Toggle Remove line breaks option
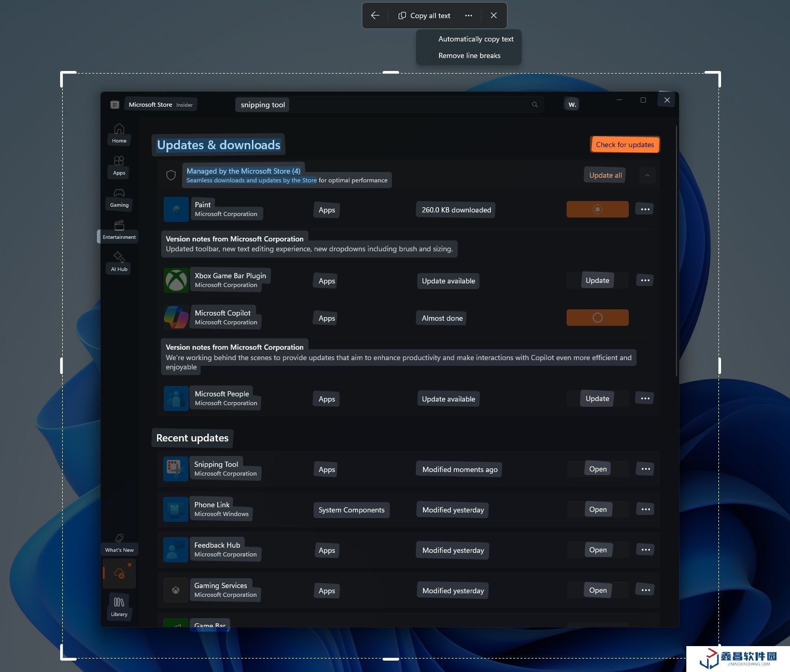The image size is (790, 672). [469, 55]
